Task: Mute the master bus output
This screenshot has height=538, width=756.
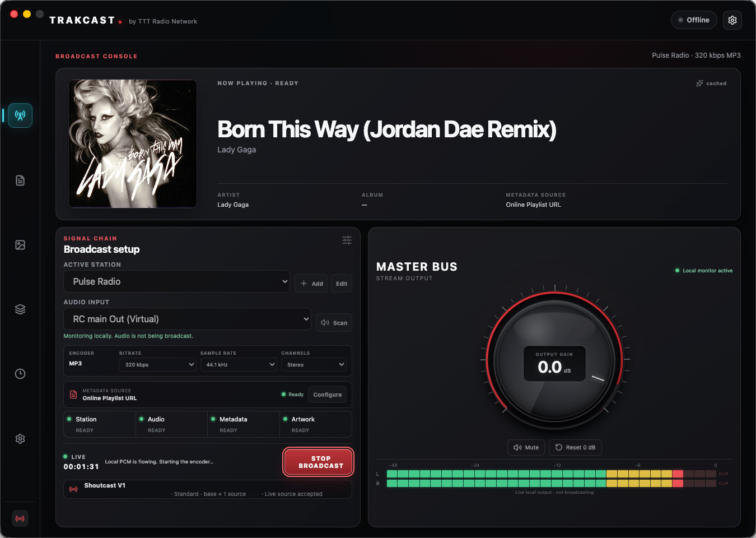Action: (x=526, y=447)
